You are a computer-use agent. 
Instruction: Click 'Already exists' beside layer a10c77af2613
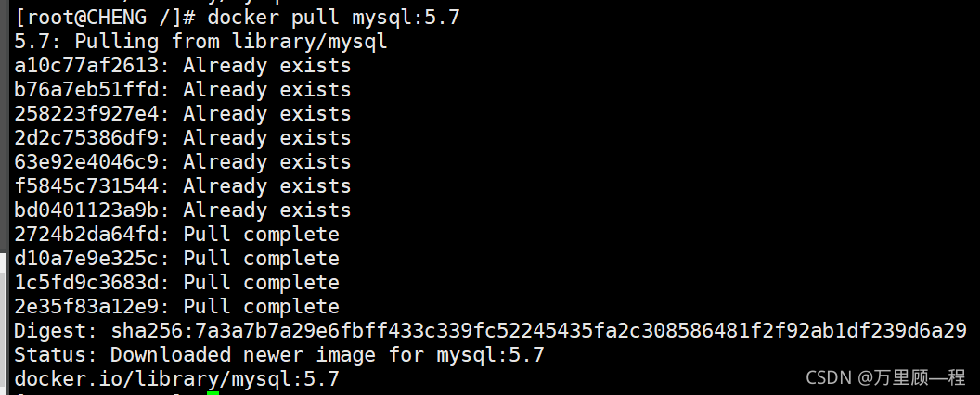coord(267,66)
